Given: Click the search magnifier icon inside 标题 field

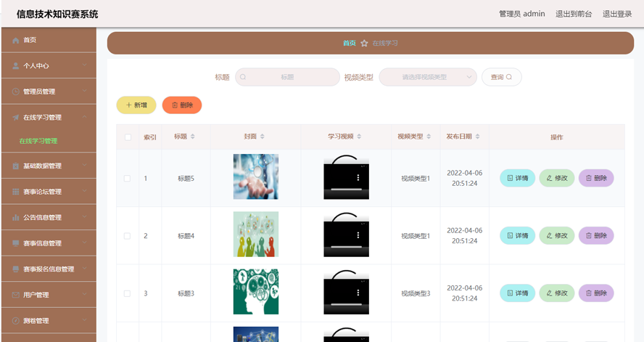Looking at the screenshot, I should point(243,77).
